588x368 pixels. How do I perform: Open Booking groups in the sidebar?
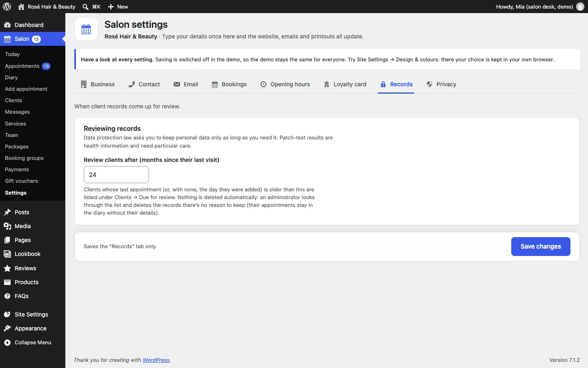[x=24, y=158]
